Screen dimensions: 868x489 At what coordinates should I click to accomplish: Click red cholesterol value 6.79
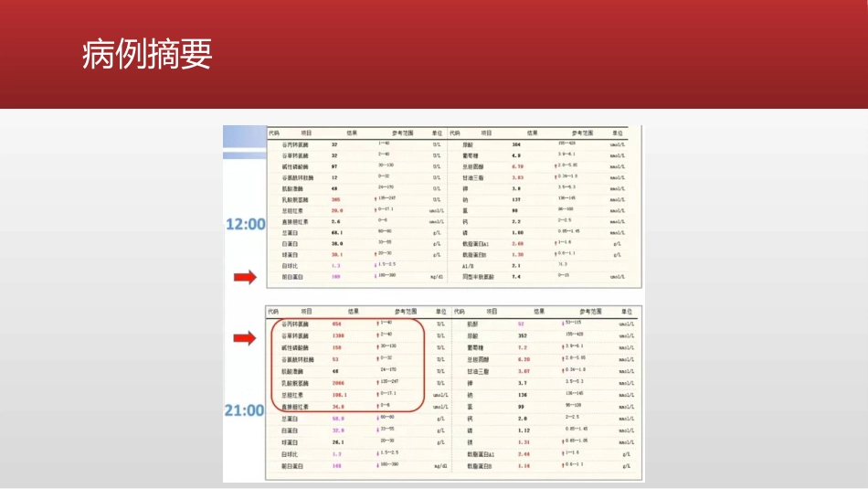517,166
